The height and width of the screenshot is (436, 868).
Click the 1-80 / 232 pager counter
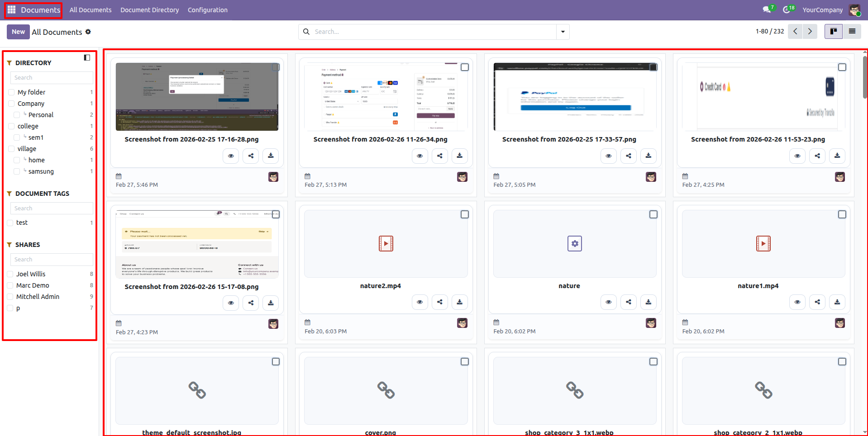(x=770, y=31)
